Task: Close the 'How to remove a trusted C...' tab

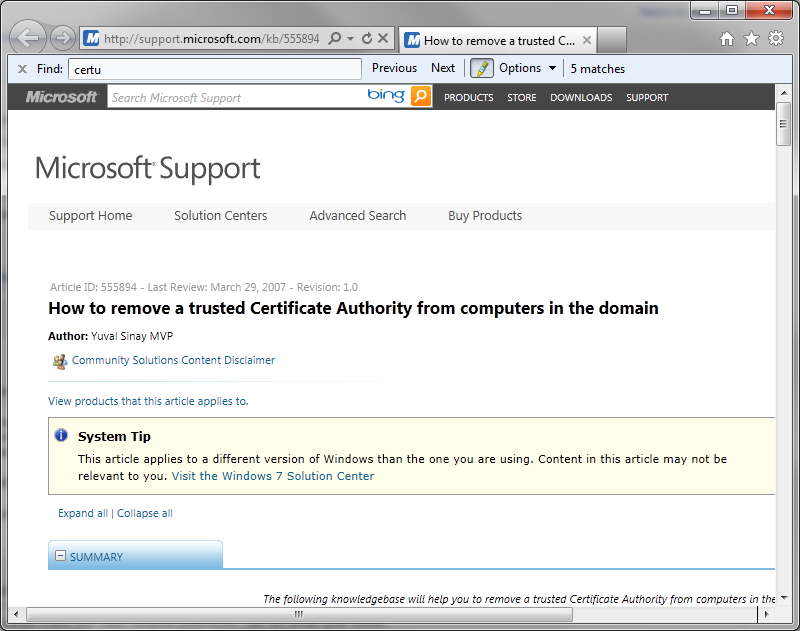Action: point(587,40)
